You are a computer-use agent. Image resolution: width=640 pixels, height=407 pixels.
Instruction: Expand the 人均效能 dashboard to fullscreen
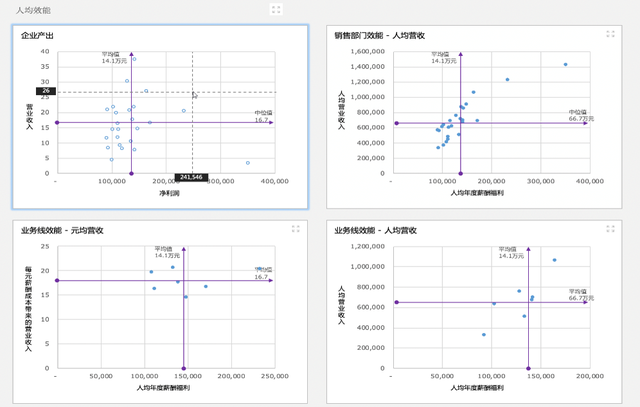pyautogui.click(x=276, y=9)
